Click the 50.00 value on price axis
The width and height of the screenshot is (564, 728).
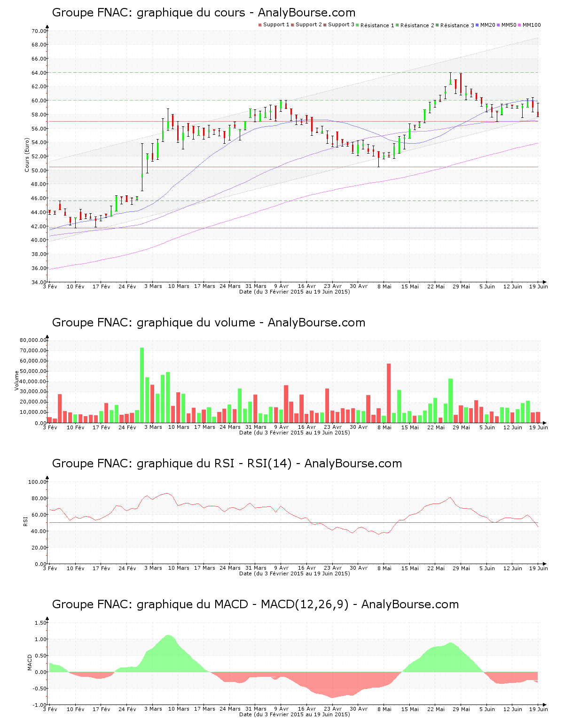[x=39, y=170]
